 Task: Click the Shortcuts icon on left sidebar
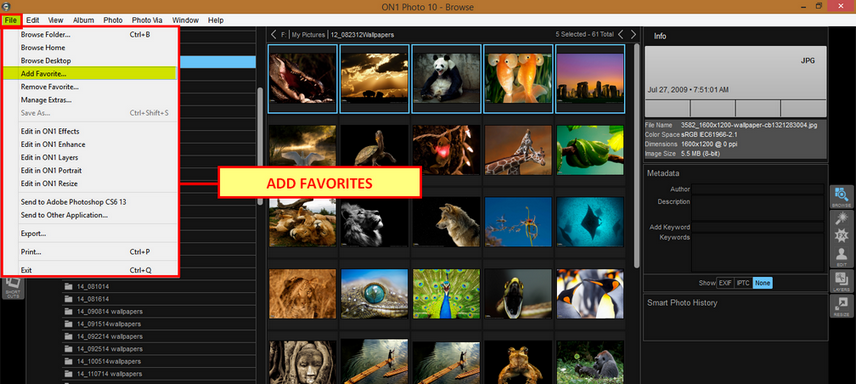[13, 287]
